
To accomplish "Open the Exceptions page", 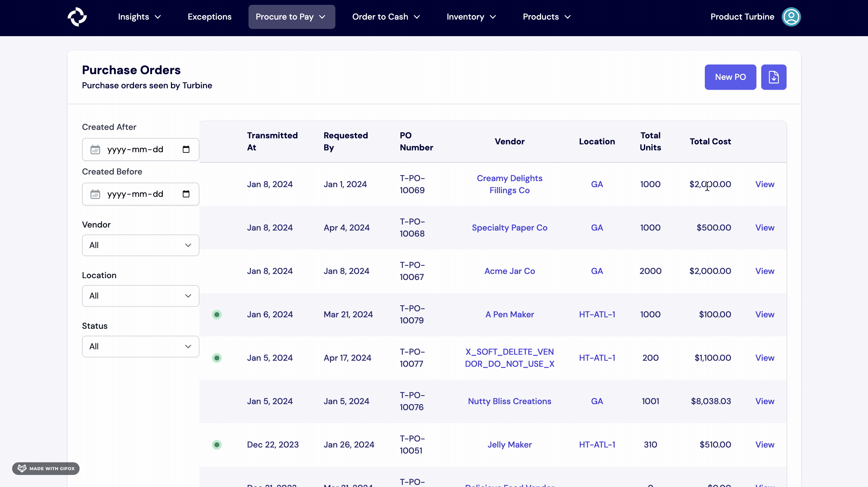I will click(x=209, y=17).
